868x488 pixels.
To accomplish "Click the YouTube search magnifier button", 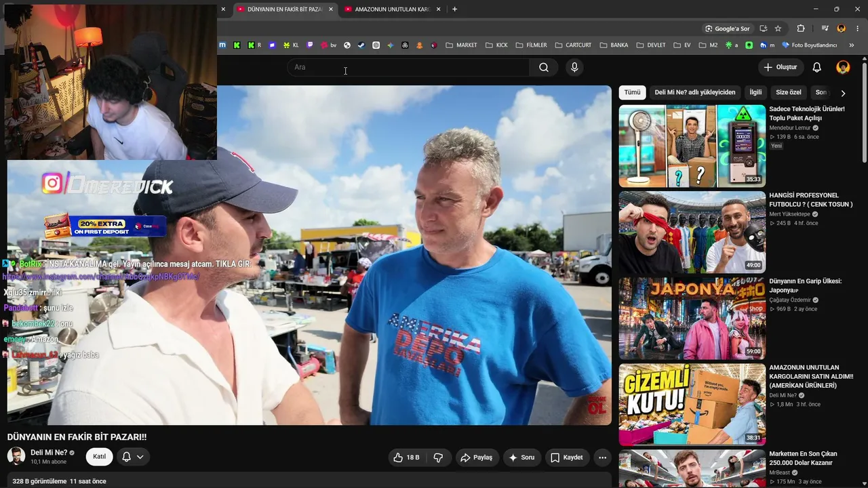I will click(x=544, y=67).
